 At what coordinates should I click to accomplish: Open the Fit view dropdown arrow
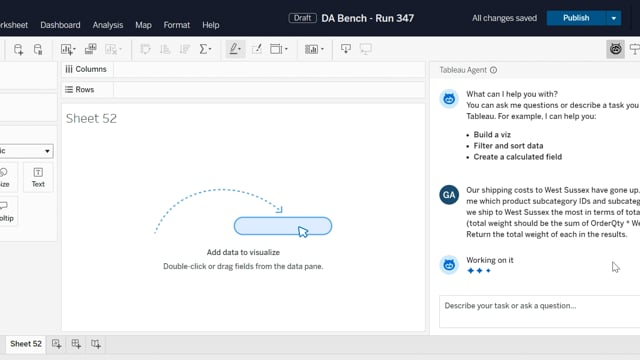tap(286, 49)
